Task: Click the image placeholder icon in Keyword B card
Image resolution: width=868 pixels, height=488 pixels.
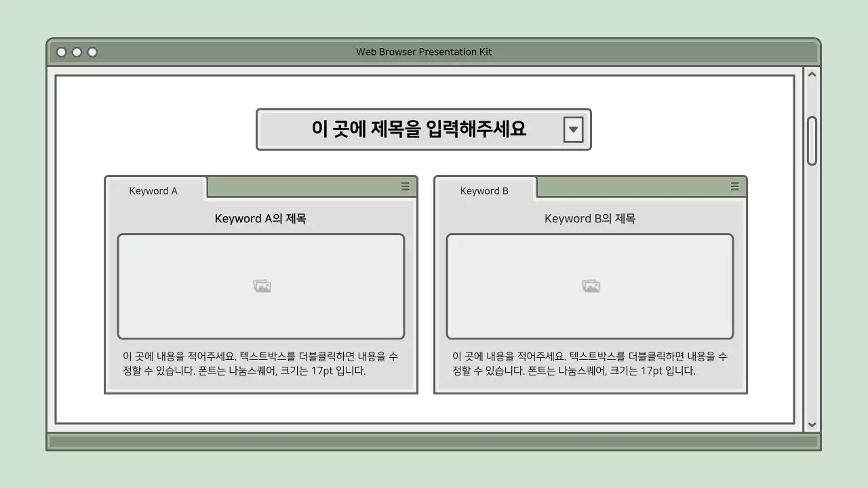Action: click(x=591, y=285)
